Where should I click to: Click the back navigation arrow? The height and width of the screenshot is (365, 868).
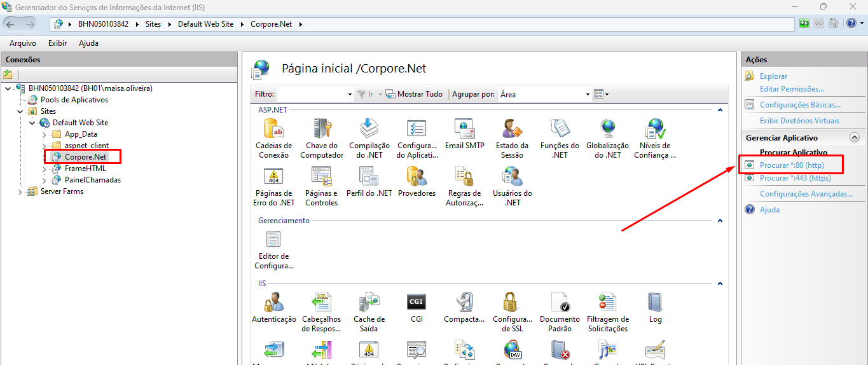[x=11, y=24]
